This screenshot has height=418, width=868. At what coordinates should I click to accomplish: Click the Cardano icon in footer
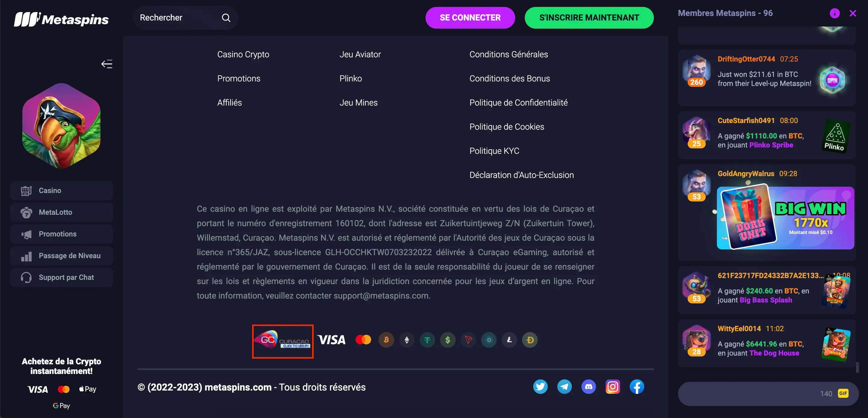click(489, 340)
